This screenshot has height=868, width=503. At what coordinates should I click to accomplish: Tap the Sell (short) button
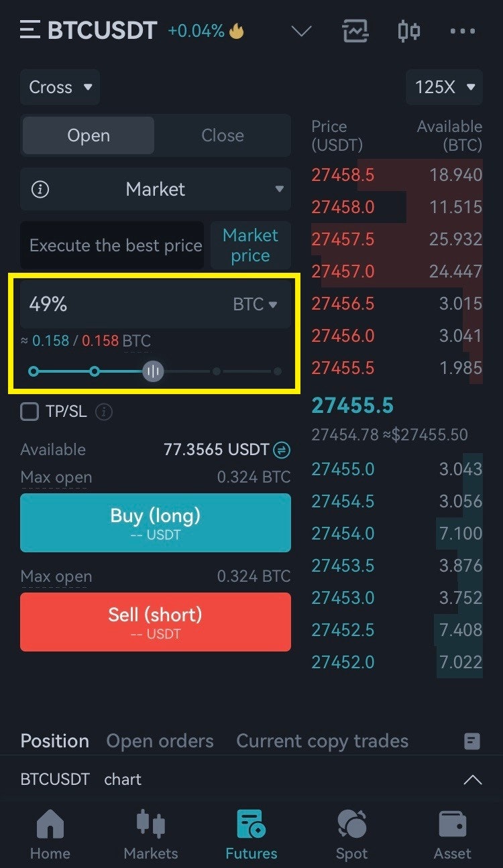156,622
